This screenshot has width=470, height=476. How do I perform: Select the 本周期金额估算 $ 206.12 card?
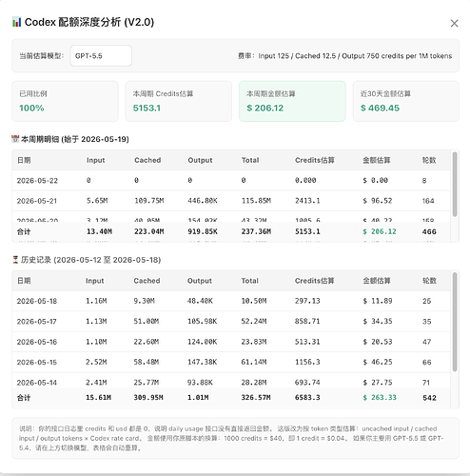292,101
